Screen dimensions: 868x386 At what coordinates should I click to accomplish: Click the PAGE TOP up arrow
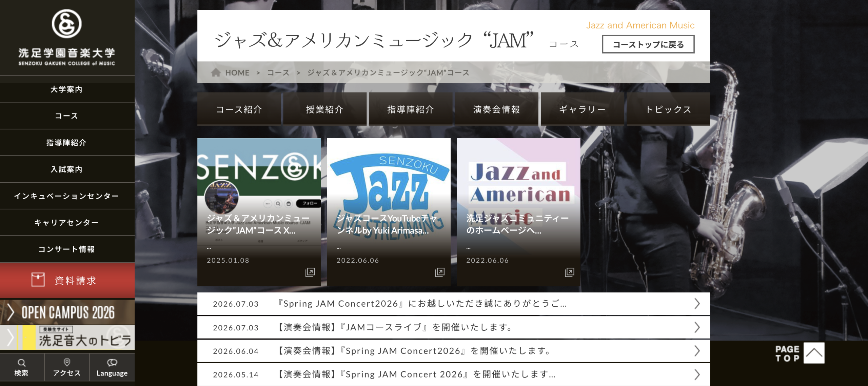click(x=814, y=353)
